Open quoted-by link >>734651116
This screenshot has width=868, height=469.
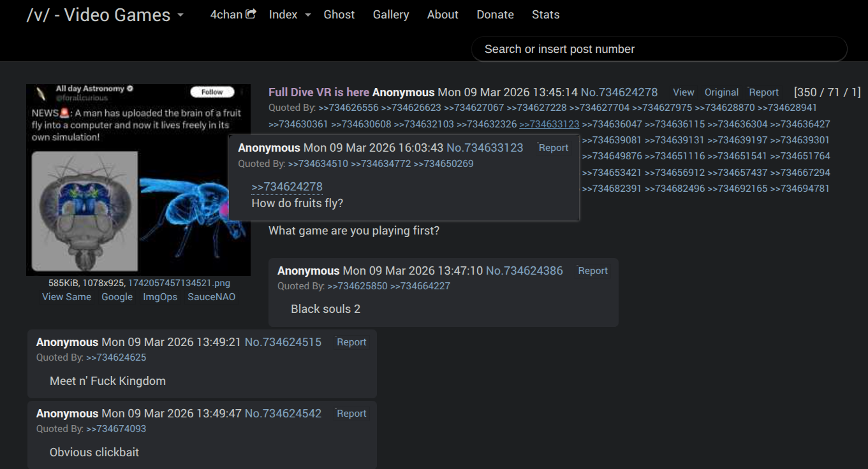(x=675, y=156)
